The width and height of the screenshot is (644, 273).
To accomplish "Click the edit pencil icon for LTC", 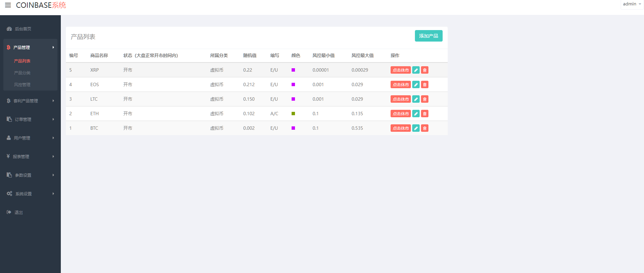I will click(x=416, y=99).
